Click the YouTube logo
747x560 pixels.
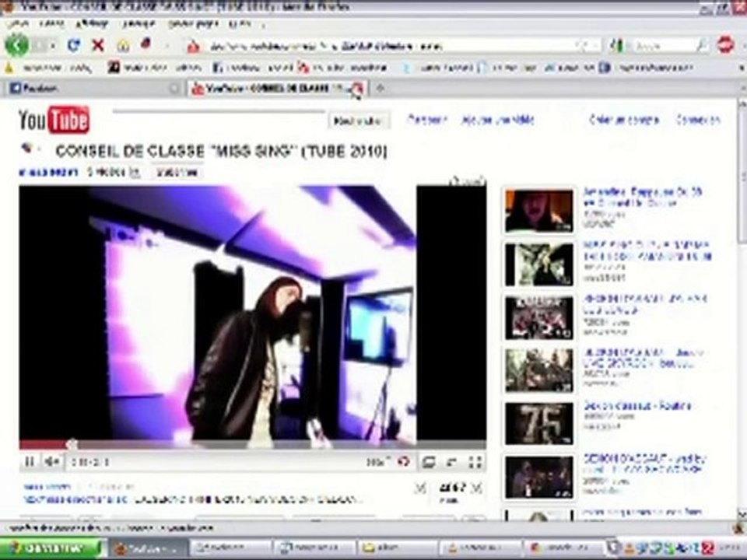[54, 120]
